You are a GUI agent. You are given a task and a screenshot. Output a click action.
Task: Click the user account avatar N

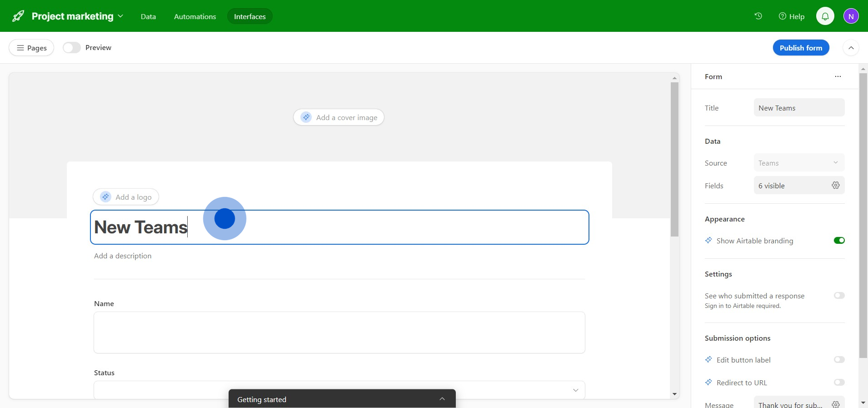(x=851, y=16)
